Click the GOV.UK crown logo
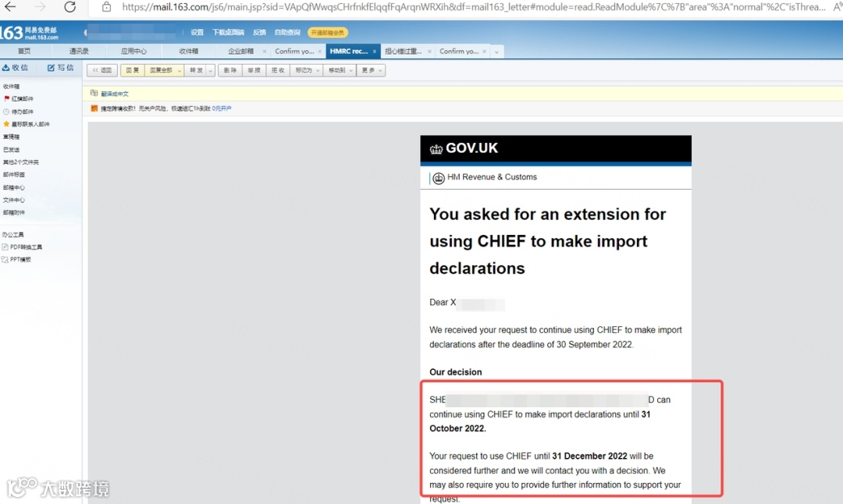 pos(436,149)
